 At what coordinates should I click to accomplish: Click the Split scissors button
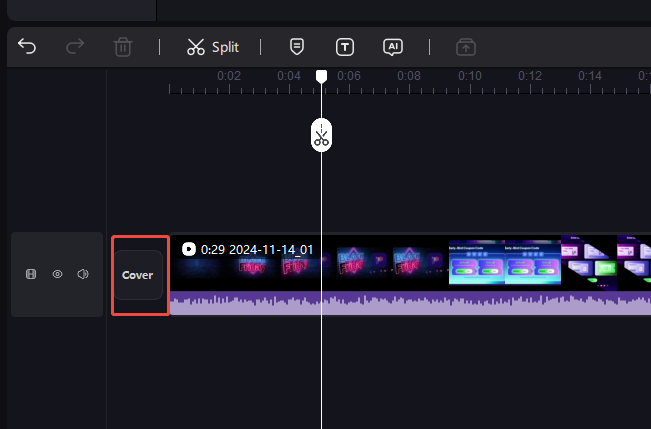[x=213, y=47]
